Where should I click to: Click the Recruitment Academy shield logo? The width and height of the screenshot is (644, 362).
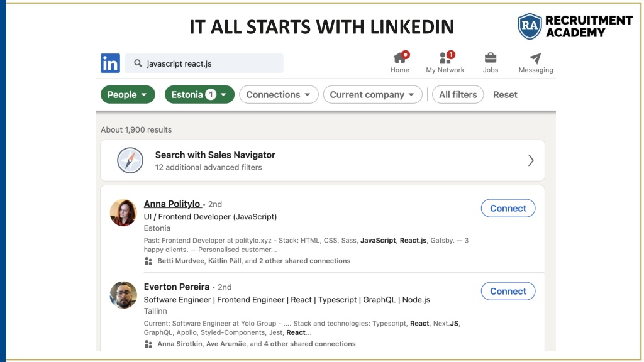click(530, 26)
